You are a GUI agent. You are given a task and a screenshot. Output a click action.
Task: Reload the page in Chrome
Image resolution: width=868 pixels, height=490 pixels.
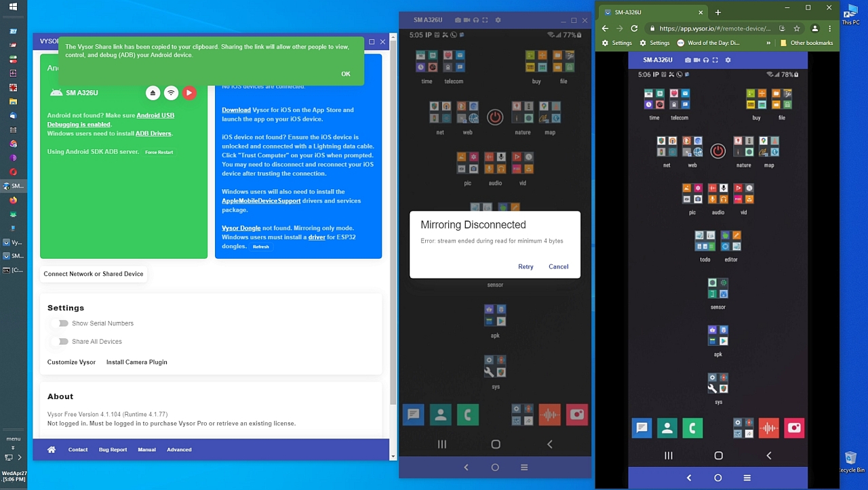[634, 28]
